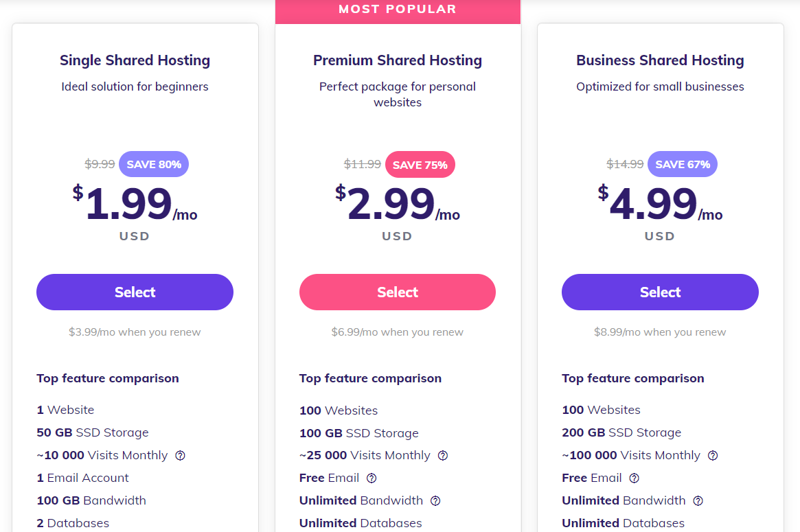Click the MOST POPULAR banner
This screenshot has height=532, width=800.
point(398,10)
